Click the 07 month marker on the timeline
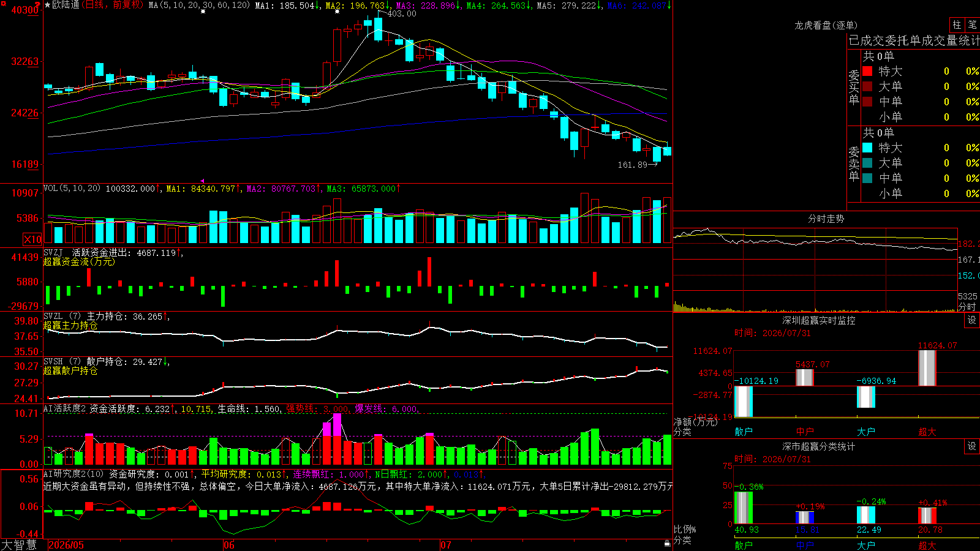The image size is (980, 551). [446, 545]
